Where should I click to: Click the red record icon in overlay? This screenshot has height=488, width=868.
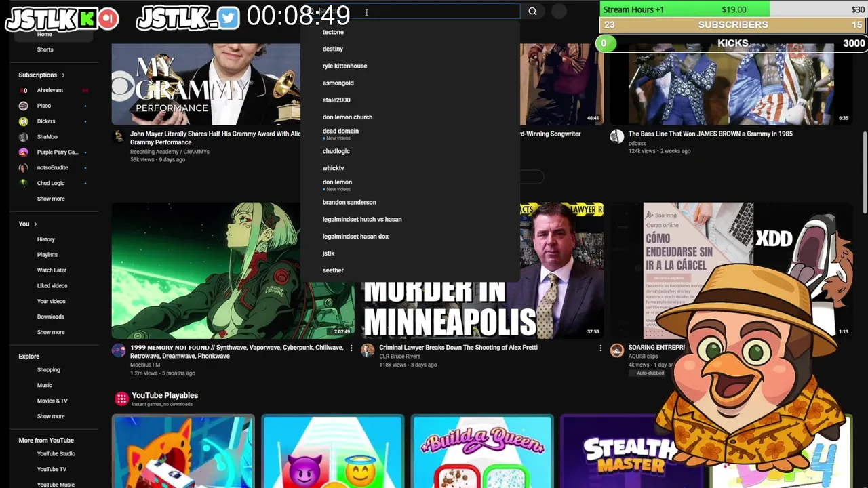tap(108, 19)
